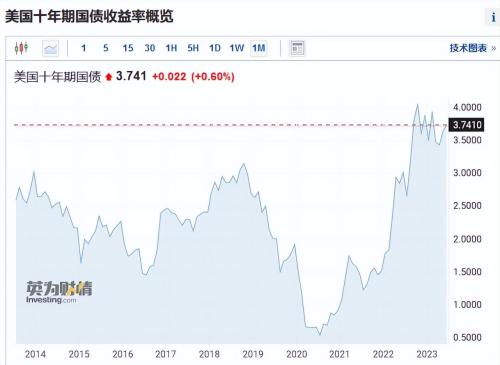The width and height of the screenshot is (500, 365).
Task: Click the info icon at top right
Action: tap(493, 17)
